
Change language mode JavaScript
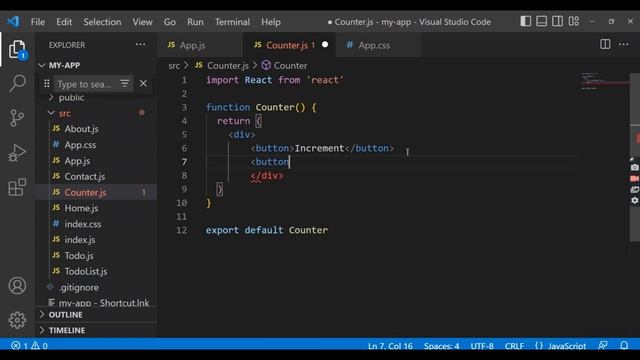point(567,346)
